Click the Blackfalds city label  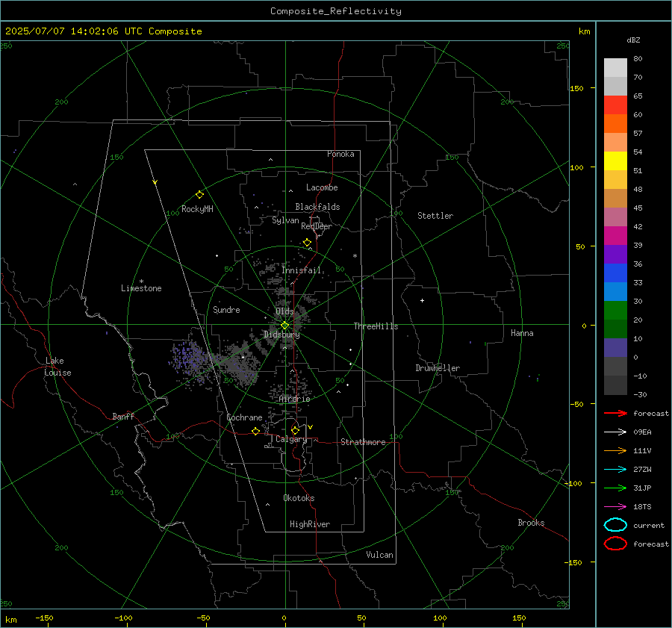click(x=317, y=207)
